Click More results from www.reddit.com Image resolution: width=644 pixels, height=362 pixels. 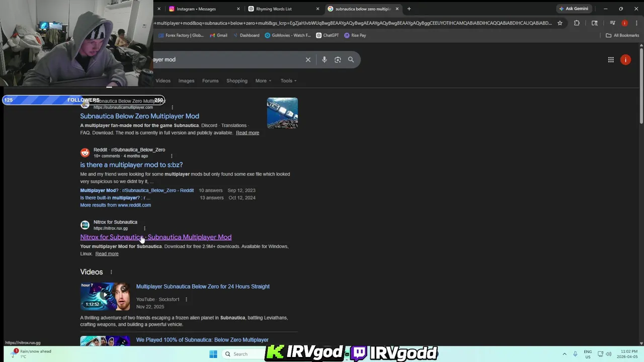tap(115, 205)
